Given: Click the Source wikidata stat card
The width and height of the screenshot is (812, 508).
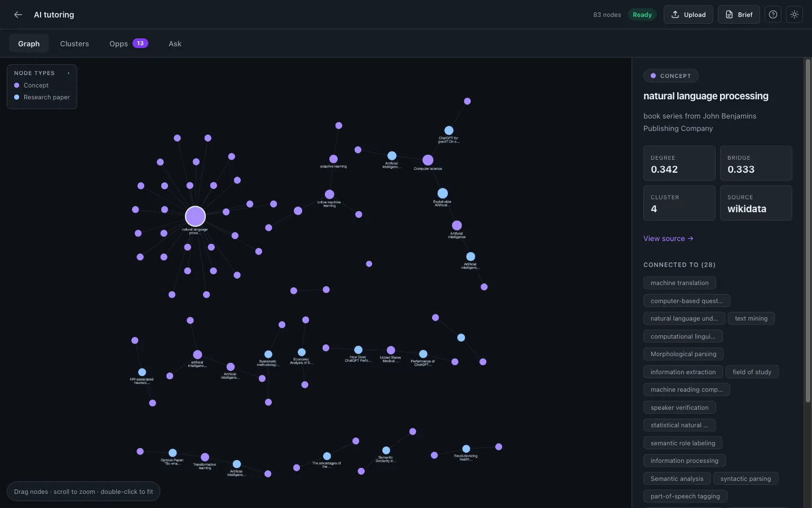Looking at the screenshot, I should coord(756,203).
